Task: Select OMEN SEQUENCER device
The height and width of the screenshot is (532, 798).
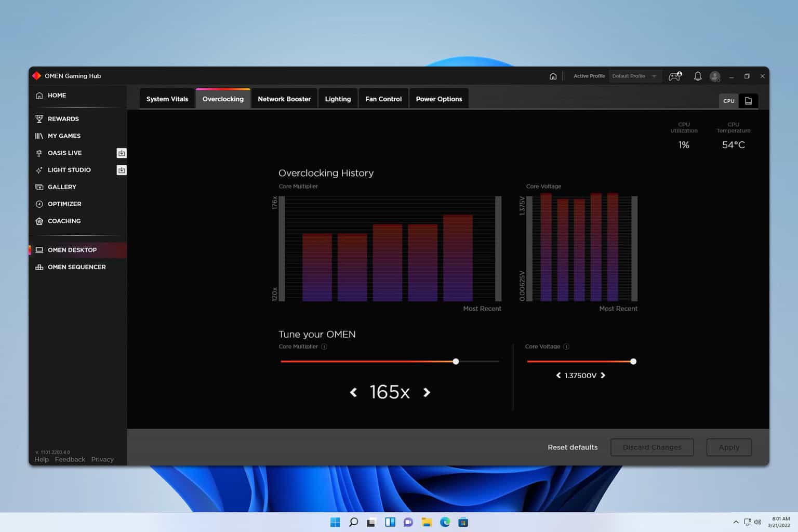Action: 78,267
